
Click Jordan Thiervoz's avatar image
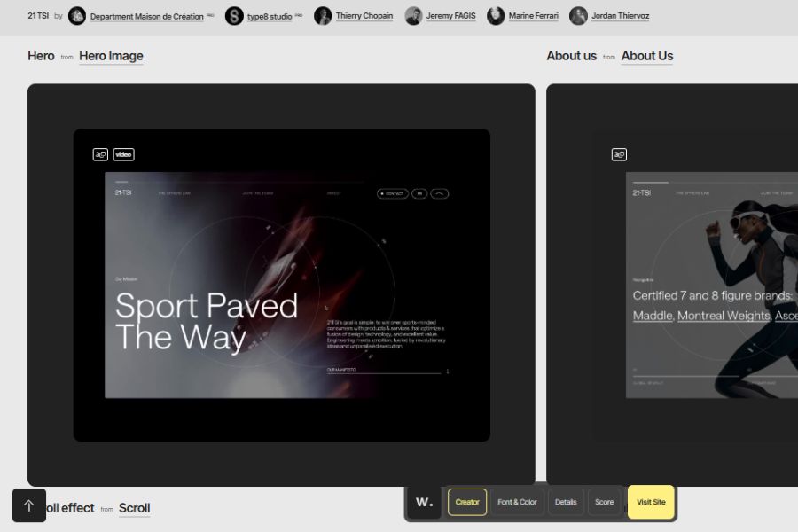[x=578, y=16]
